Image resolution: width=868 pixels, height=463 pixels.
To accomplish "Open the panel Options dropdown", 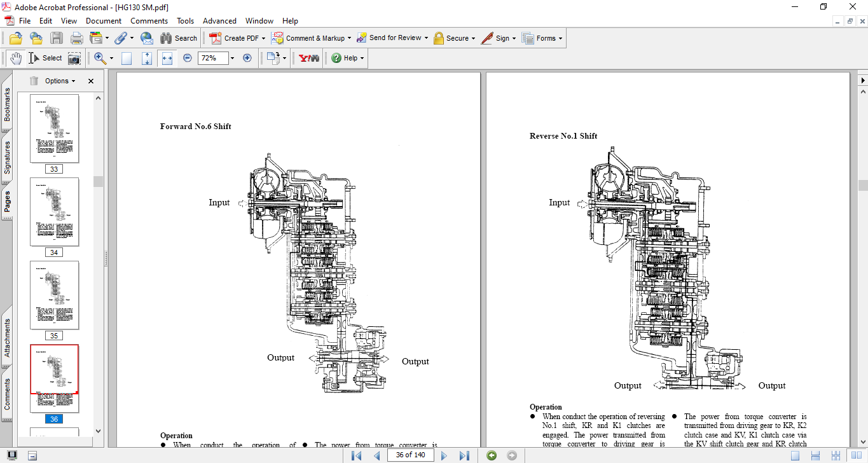I will [60, 81].
